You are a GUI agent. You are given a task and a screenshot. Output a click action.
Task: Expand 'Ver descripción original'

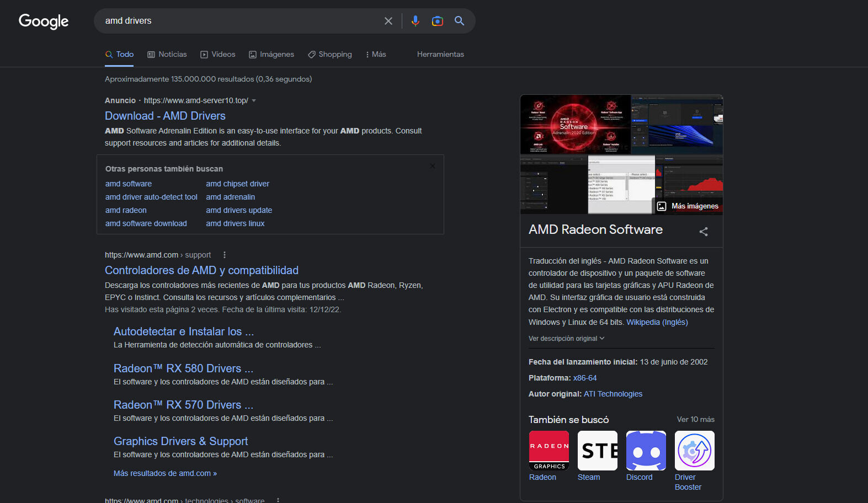pyautogui.click(x=566, y=339)
